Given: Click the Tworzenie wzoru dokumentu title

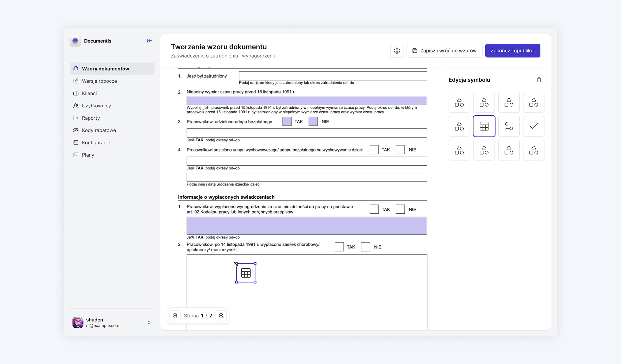Looking at the screenshot, I should (x=219, y=47).
